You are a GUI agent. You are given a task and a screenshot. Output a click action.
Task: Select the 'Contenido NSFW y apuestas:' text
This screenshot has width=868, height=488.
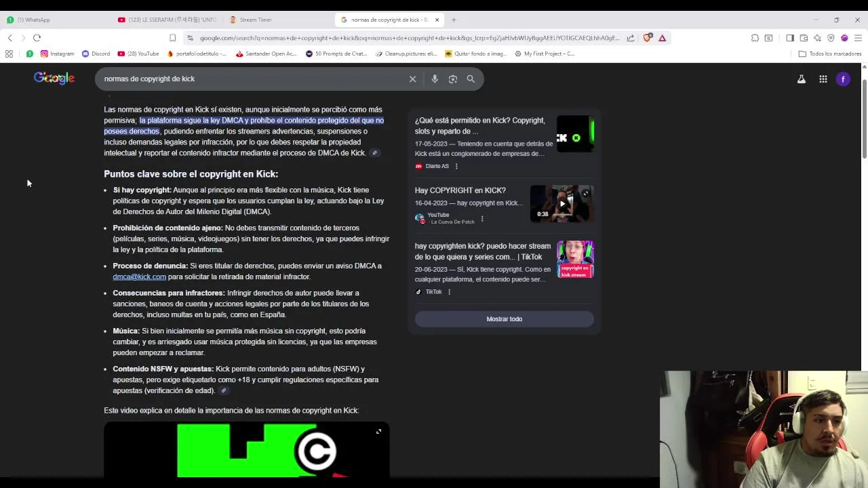click(x=163, y=369)
